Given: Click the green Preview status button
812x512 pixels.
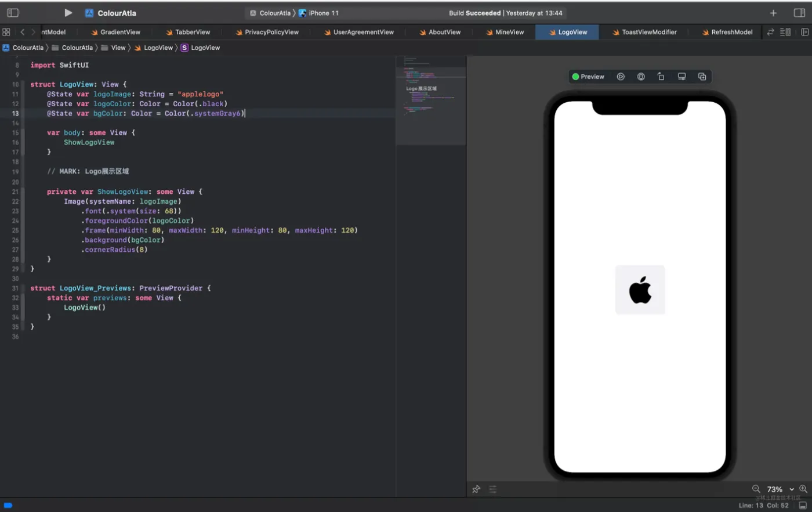Looking at the screenshot, I should 588,77.
